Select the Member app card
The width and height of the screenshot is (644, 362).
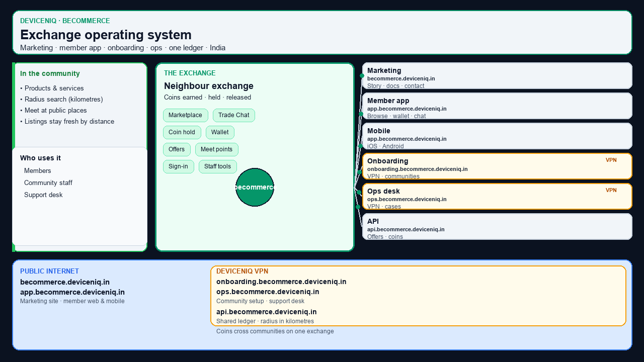tap(497, 106)
